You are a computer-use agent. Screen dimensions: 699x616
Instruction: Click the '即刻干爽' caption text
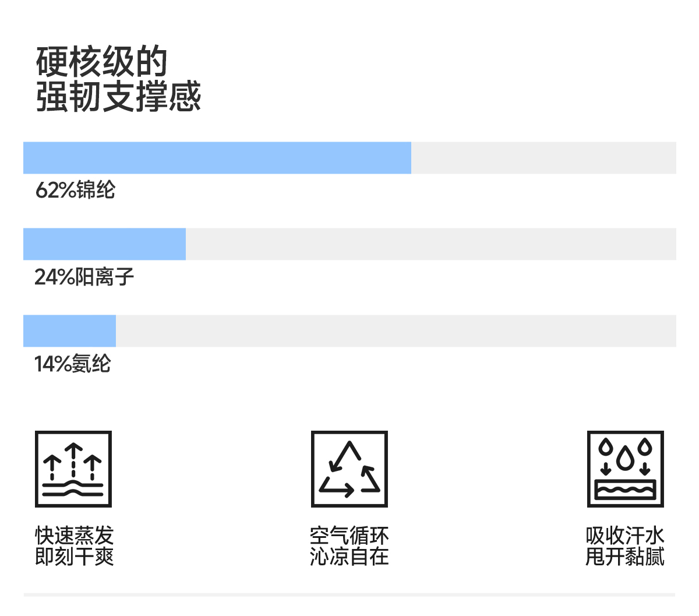(x=75, y=557)
